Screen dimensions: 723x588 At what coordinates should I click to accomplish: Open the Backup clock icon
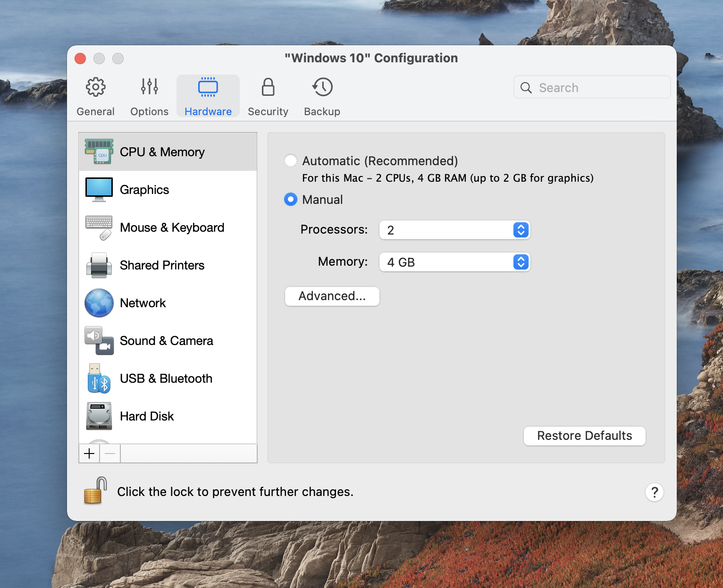322,87
